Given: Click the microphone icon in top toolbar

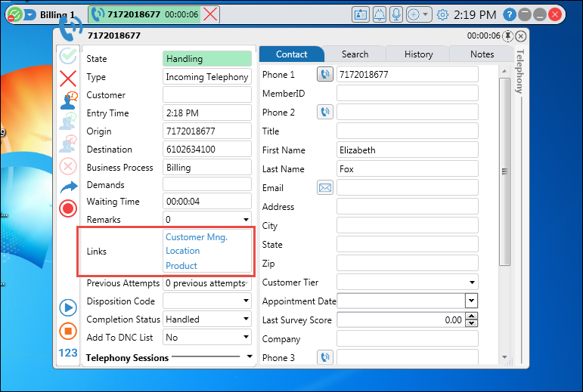Looking at the screenshot, I should 395,14.
